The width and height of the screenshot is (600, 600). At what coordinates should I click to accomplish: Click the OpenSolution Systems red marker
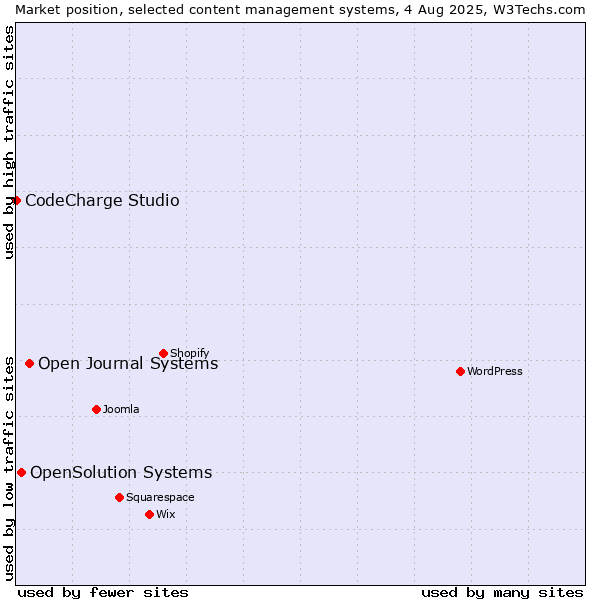click(x=21, y=473)
